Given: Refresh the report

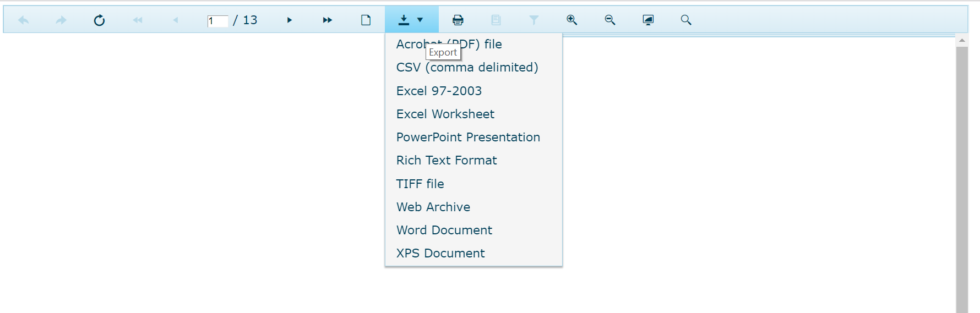Looking at the screenshot, I should coord(99,20).
